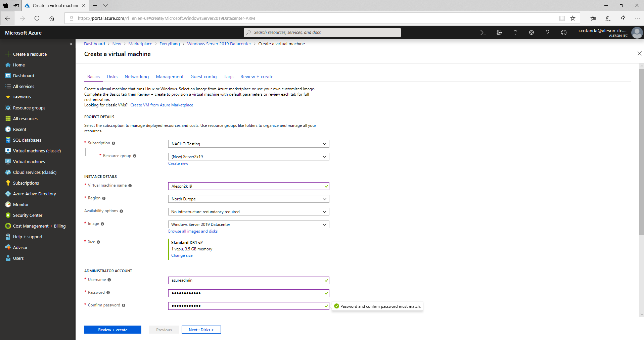This screenshot has height=340, width=644.
Task: Click the Size info icon
Action: [x=98, y=242]
